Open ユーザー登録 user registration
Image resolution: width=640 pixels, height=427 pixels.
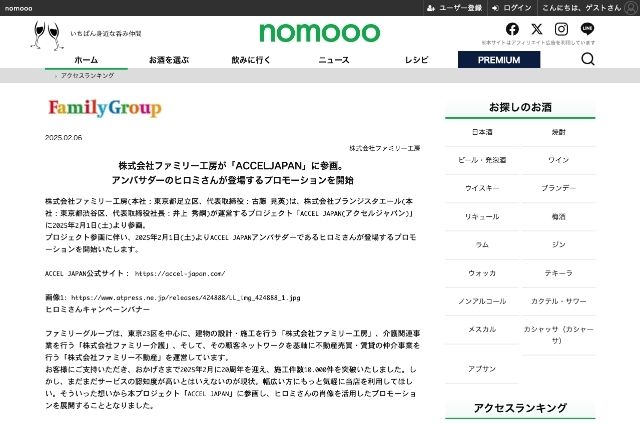[x=454, y=7]
